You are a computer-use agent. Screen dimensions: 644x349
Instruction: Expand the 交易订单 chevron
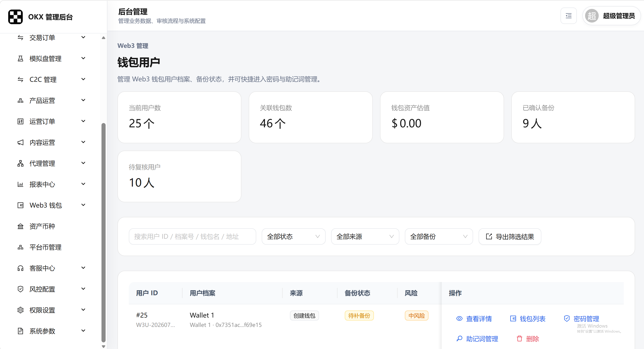coord(83,37)
